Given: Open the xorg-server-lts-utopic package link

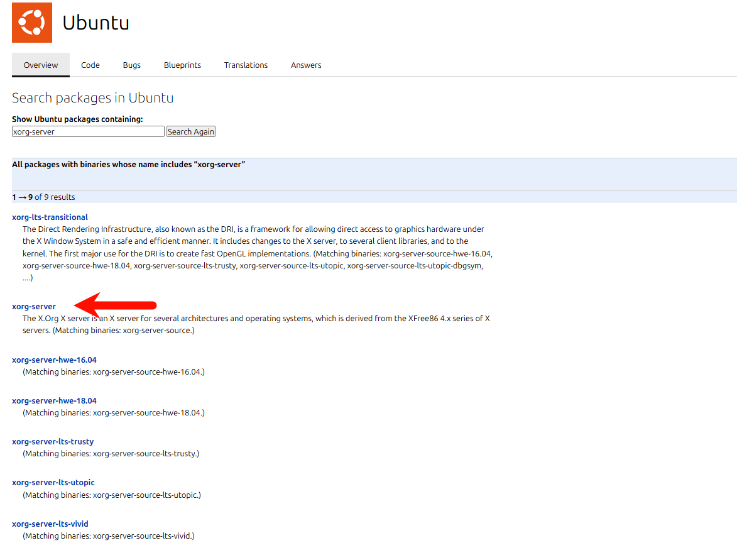Looking at the screenshot, I should coord(53,483).
